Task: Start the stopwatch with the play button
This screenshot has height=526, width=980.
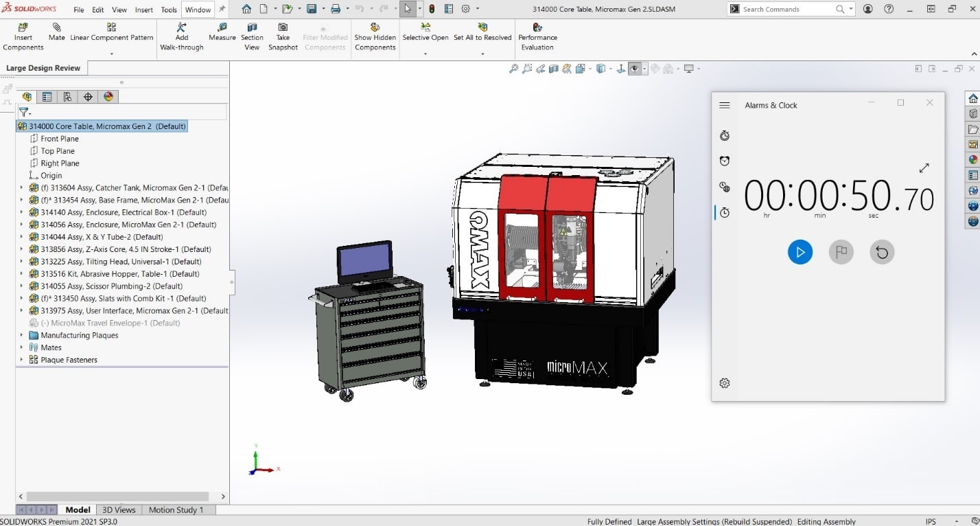Action: click(800, 252)
